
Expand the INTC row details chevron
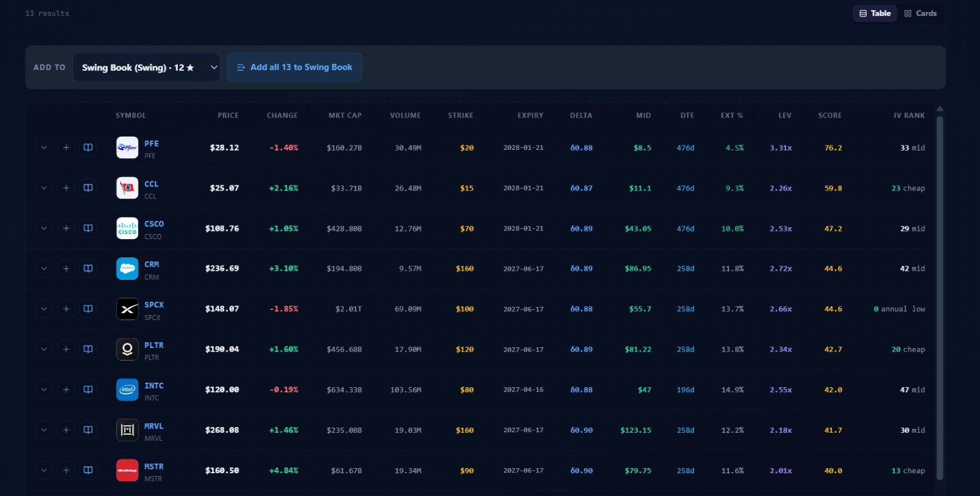pos(44,390)
